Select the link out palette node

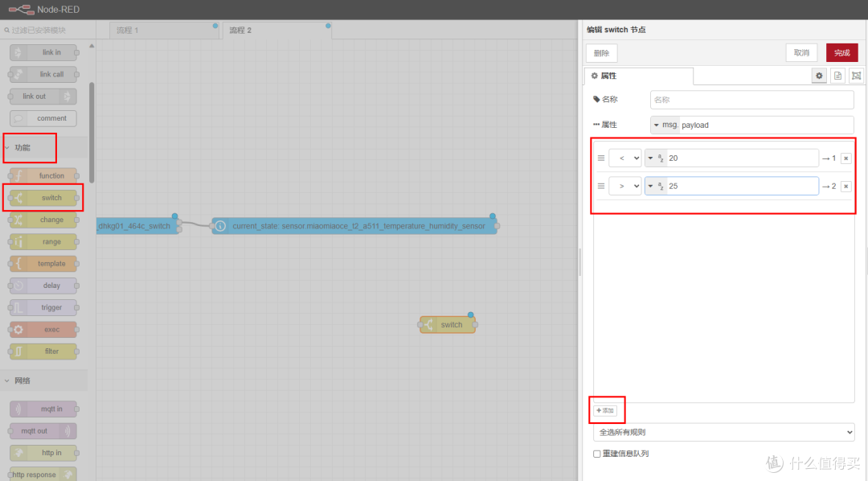[x=43, y=97]
